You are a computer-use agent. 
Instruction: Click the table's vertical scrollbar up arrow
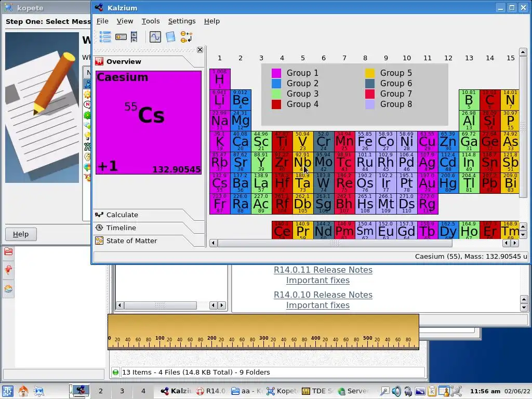coord(523,52)
